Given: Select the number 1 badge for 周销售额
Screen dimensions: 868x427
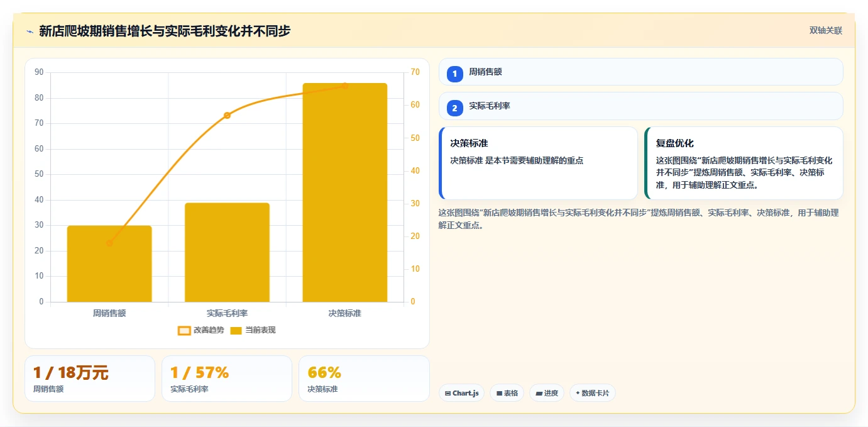Looking at the screenshot, I should coord(454,74).
